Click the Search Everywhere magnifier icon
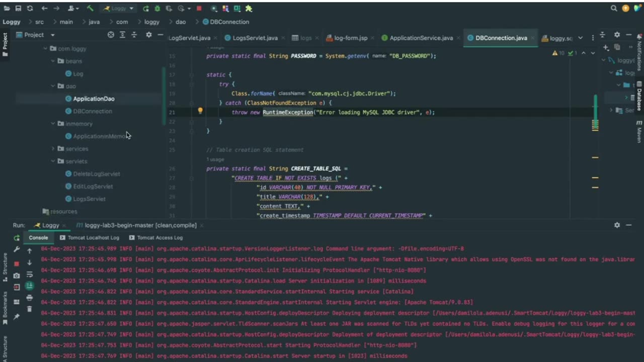This screenshot has width=644, height=362. point(614,9)
